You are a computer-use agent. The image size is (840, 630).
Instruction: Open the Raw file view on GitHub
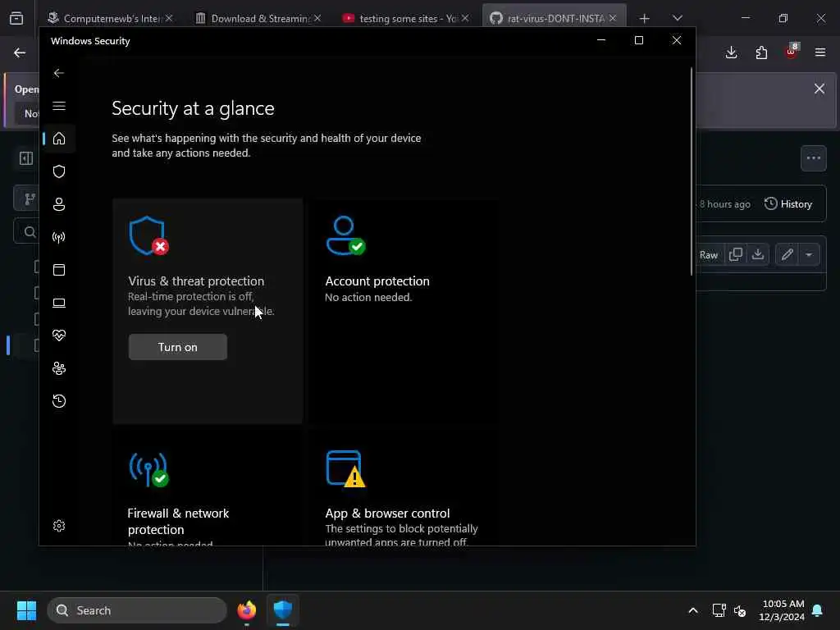pos(709,255)
